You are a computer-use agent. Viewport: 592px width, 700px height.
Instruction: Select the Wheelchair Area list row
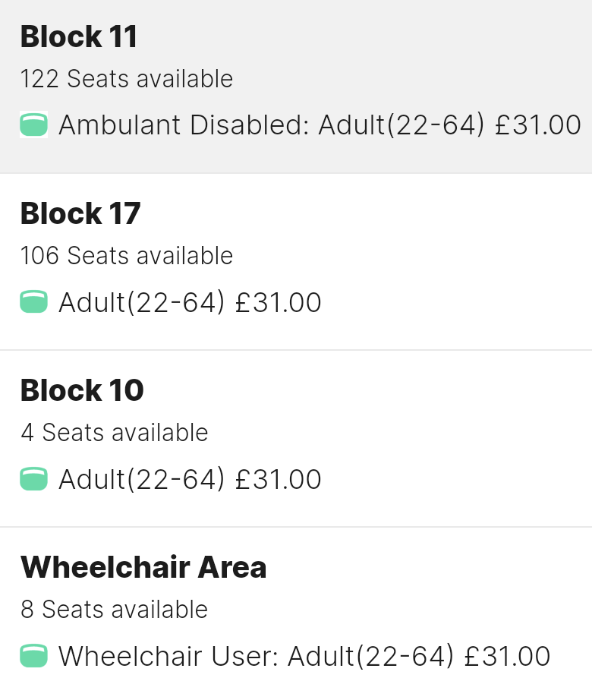click(296, 614)
